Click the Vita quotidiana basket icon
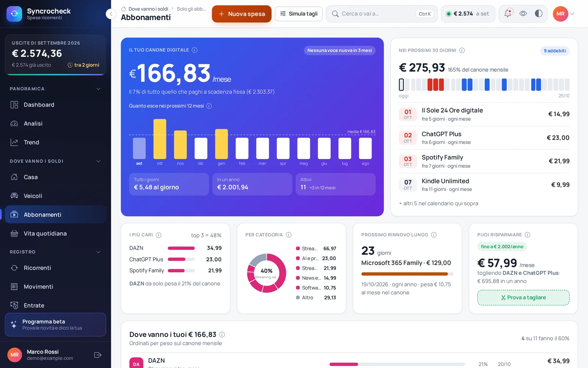This screenshot has height=368, width=588. (14, 233)
